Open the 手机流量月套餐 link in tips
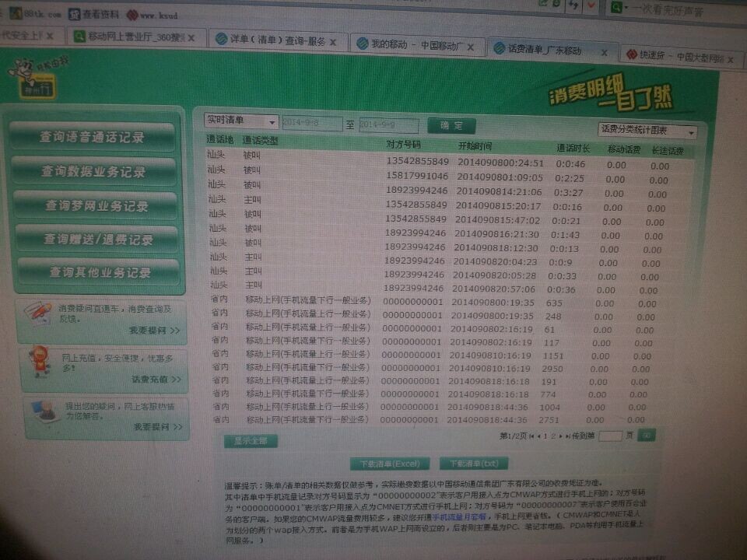Screen dimensions: 747x560 click(459, 516)
